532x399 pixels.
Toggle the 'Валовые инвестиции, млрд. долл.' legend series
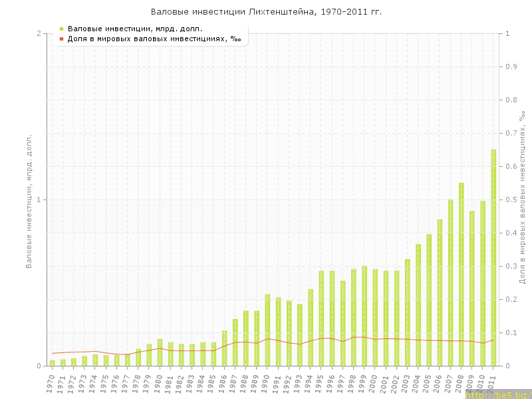click(135, 29)
